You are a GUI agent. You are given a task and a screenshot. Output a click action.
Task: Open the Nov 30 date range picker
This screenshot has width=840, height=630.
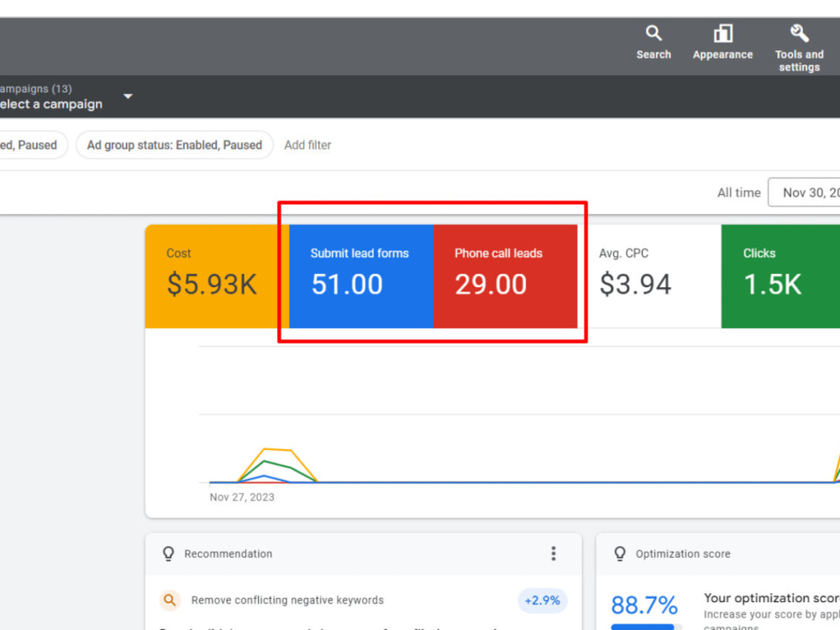pyautogui.click(x=804, y=192)
